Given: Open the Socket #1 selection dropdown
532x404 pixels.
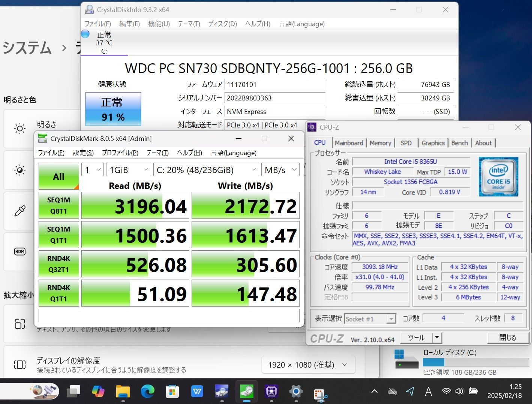Looking at the screenshot, I should tap(370, 319).
